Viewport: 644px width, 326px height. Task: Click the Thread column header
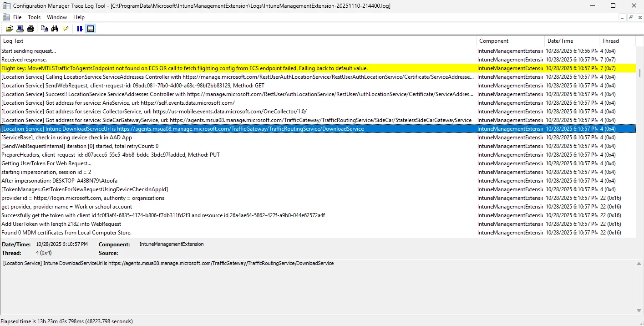pos(617,41)
